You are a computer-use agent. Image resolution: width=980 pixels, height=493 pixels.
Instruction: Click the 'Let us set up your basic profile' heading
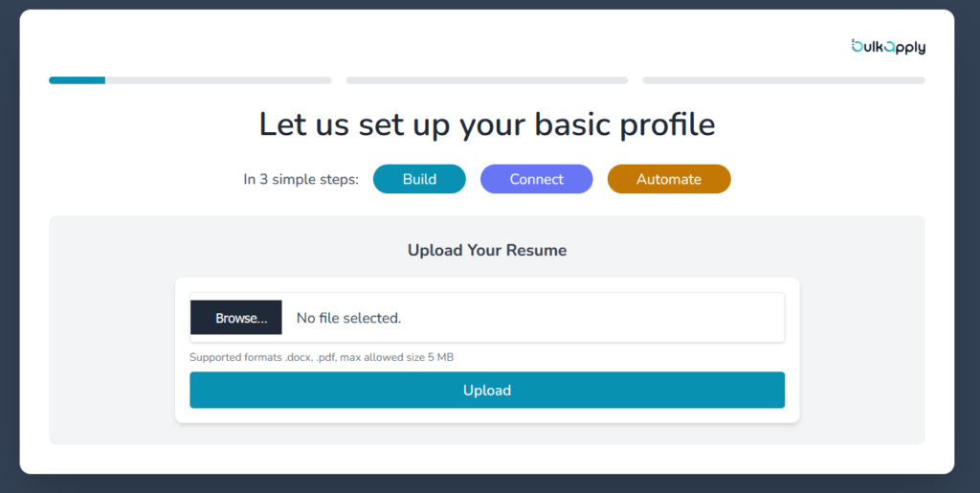click(486, 124)
